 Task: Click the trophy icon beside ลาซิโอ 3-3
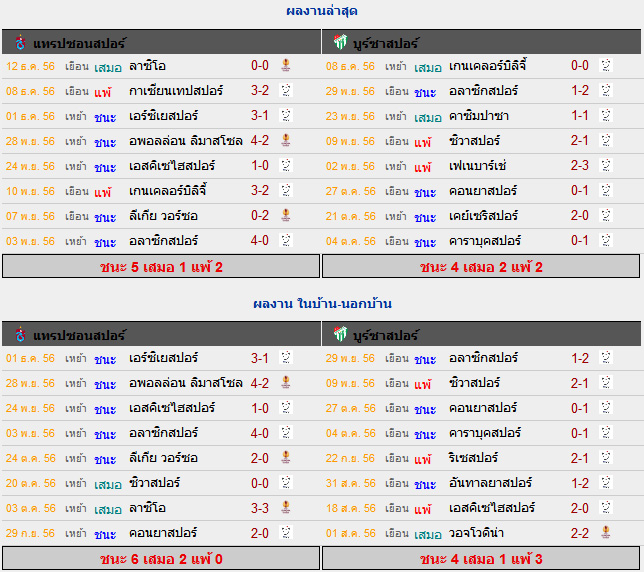pyautogui.click(x=286, y=508)
